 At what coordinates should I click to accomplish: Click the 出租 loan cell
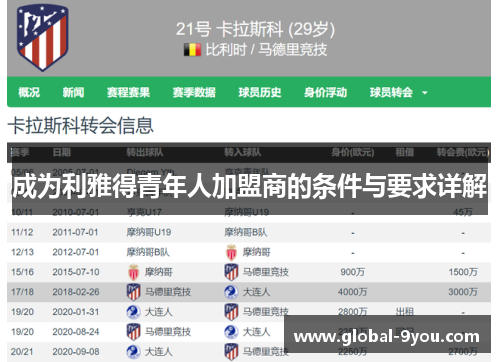[405, 312]
